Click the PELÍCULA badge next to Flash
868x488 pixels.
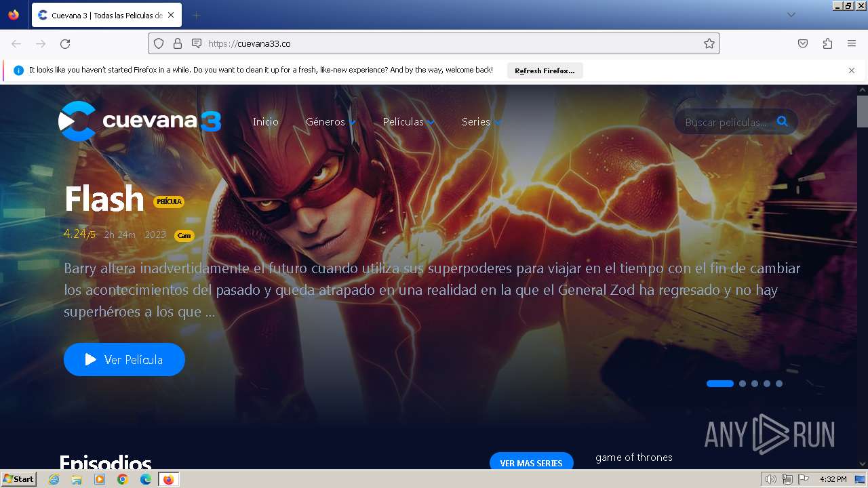point(169,202)
